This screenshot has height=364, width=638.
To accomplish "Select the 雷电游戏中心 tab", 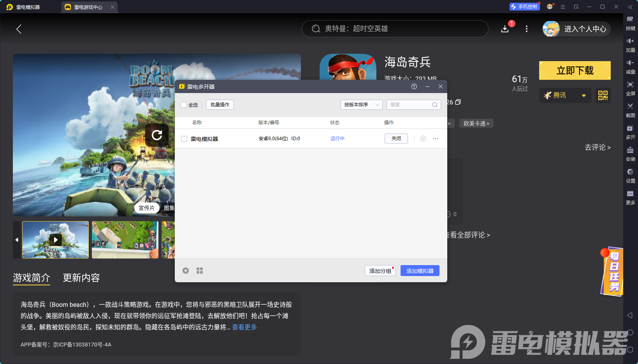I will pos(88,7).
